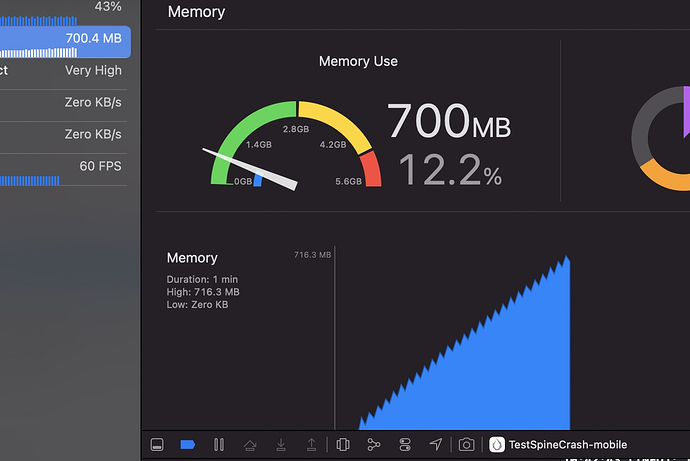Click the 2.8GB gauge label

296,129
